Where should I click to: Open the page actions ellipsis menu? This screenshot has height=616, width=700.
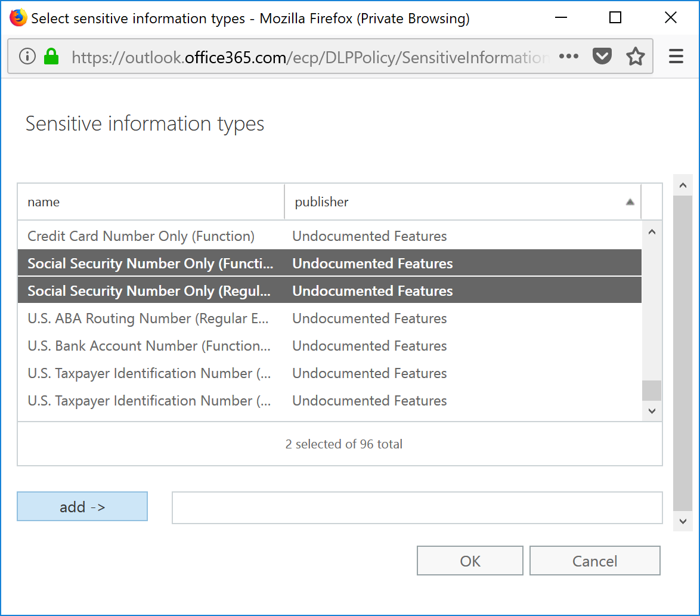point(569,57)
